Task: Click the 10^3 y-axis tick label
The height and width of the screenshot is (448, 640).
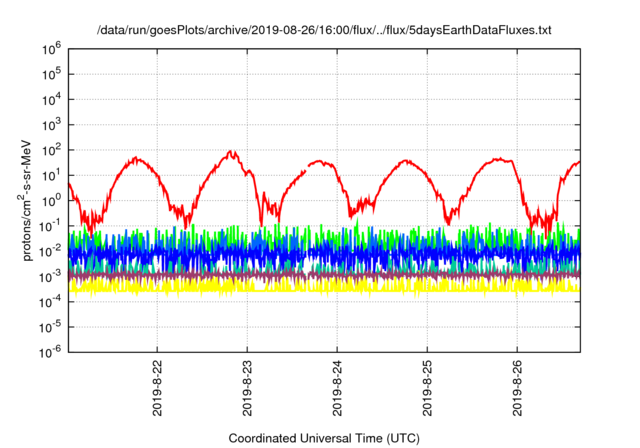Action: point(51,125)
